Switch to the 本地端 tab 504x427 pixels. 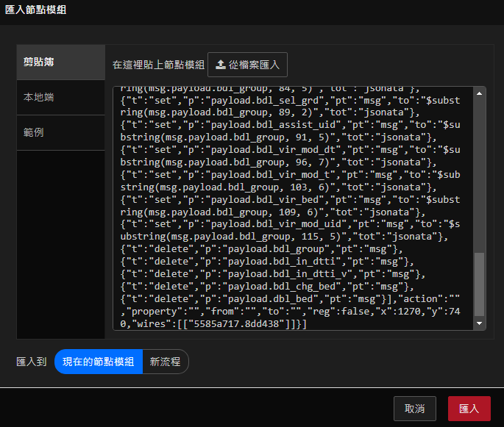click(60, 98)
